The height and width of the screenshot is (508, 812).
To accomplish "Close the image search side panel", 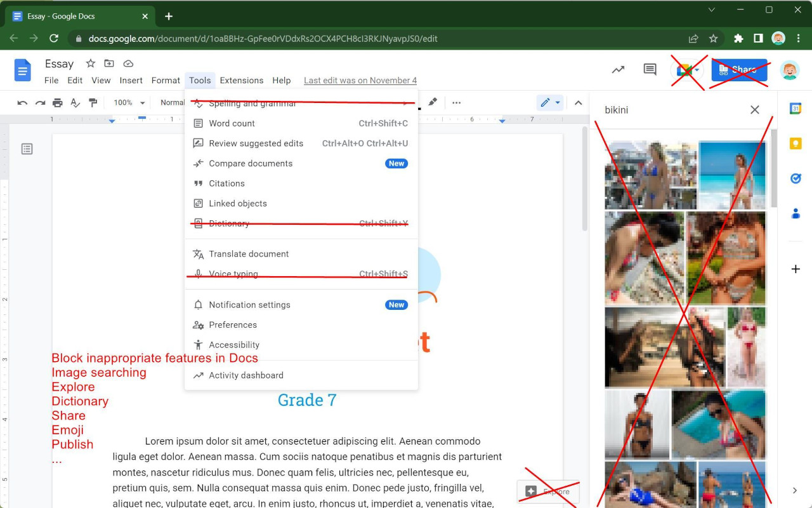I will [754, 110].
